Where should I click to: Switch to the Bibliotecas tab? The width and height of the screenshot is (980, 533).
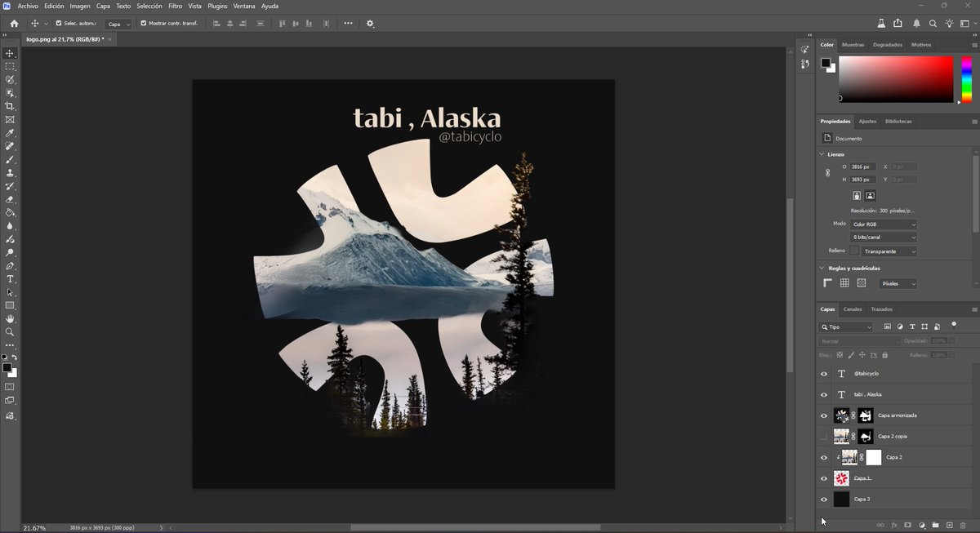898,122
